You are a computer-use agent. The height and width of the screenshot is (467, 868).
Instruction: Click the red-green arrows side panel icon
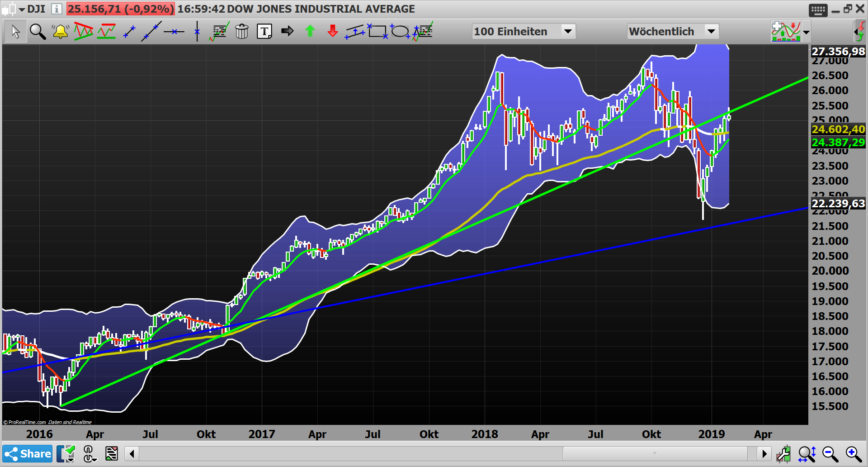(x=860, y=32)
